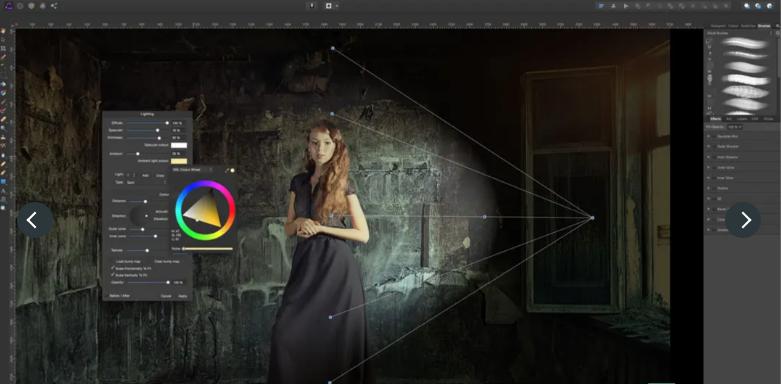
Task: Open the Ambient light colour swatch
Action: pos(179,161)
